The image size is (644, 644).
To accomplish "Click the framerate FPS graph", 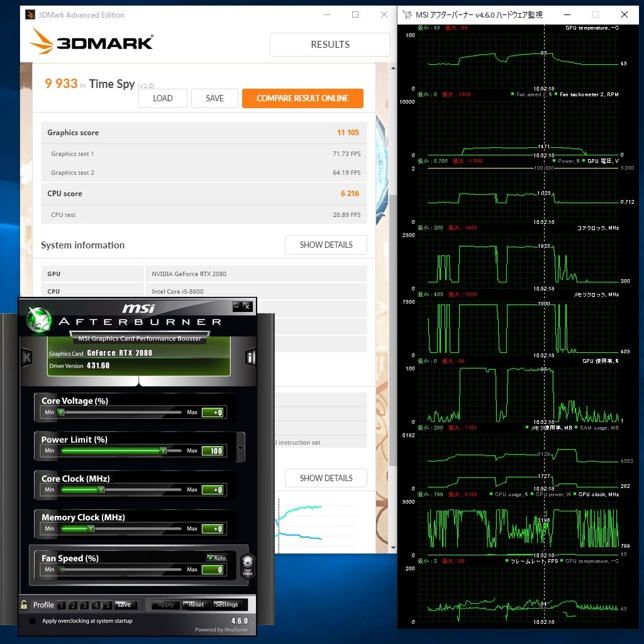I will pyautogui.click(x=518, y=594).
